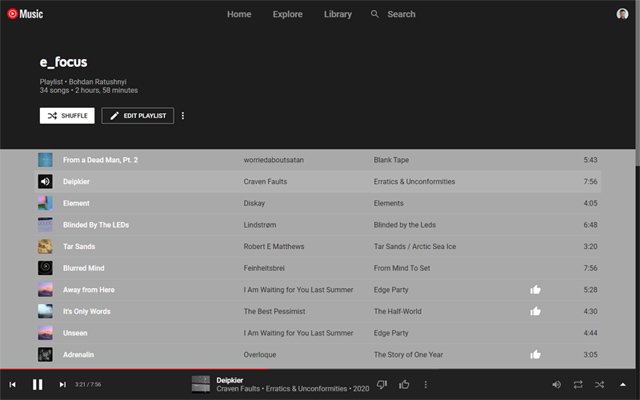Select the Element song title

tap(76, 203)
